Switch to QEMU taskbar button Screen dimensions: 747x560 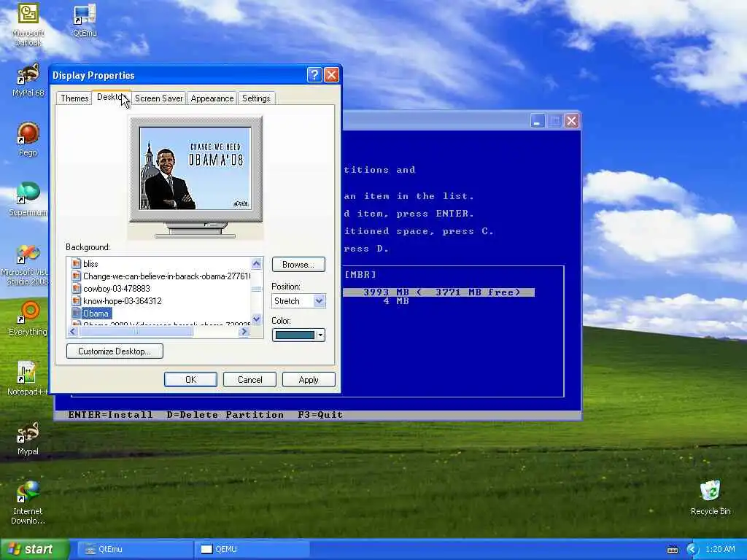[x=252, y=549]
